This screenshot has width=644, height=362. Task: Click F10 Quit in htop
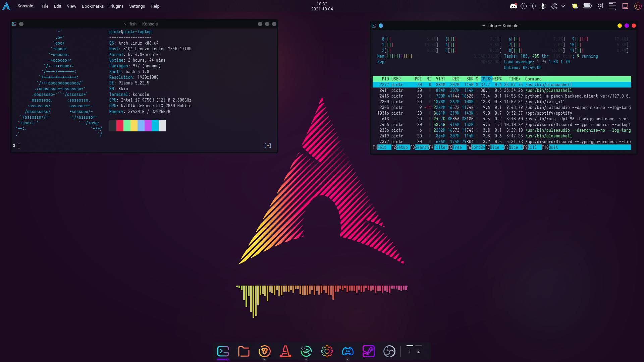pyautogui.click(x=553, y=147)
